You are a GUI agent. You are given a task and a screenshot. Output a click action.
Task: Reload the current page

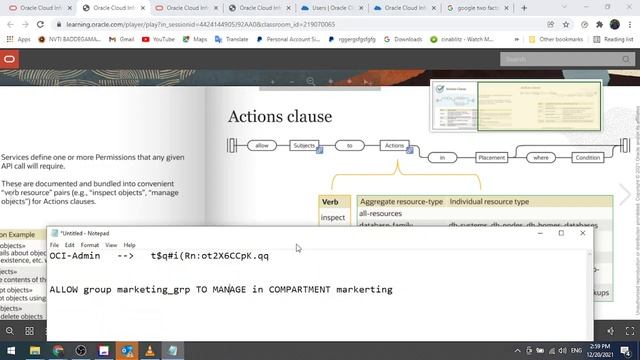40,24
